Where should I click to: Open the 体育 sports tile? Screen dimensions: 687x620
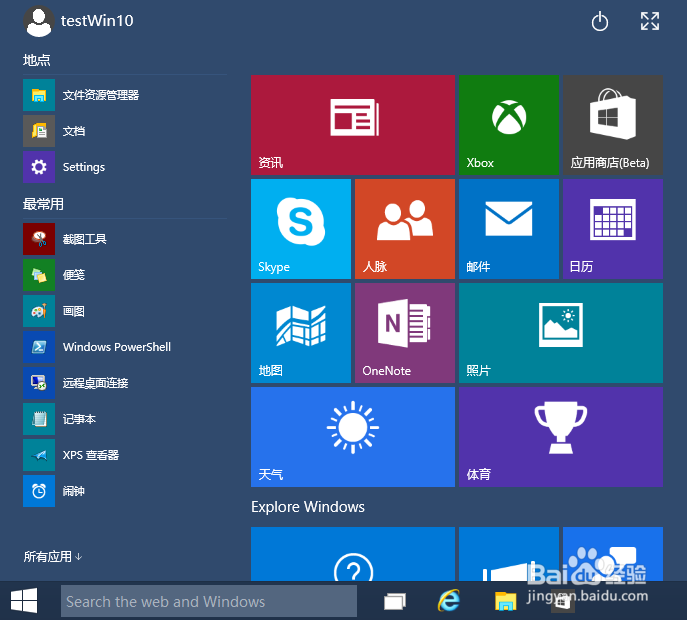(x=561, y=437)
